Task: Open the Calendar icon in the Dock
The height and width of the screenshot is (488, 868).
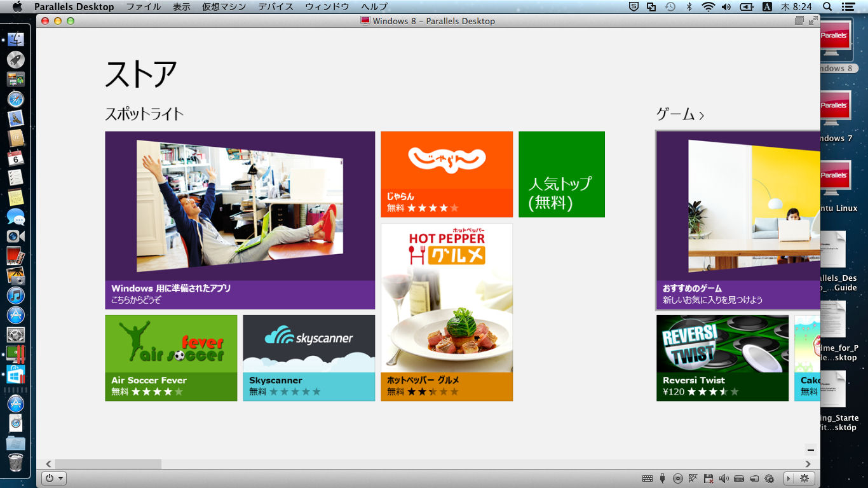Action: click(x=15, y=158)
